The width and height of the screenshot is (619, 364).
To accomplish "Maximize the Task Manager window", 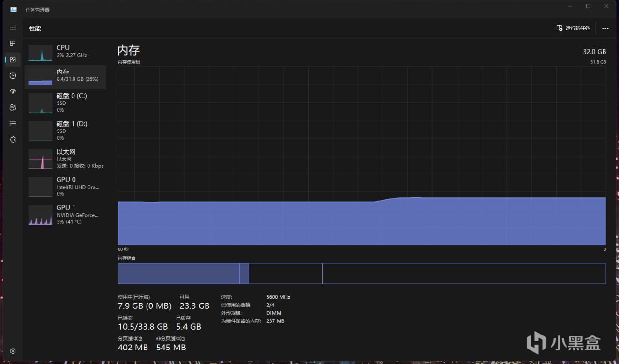I will pyautogui.click(x=588, y=6).
